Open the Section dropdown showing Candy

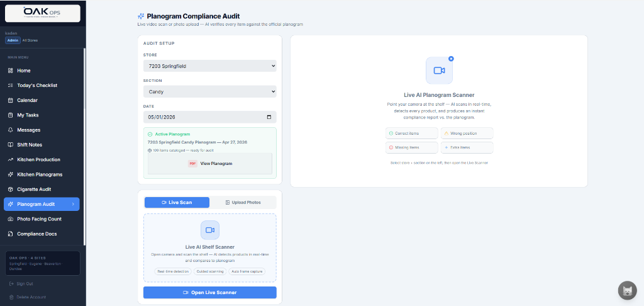210,92
